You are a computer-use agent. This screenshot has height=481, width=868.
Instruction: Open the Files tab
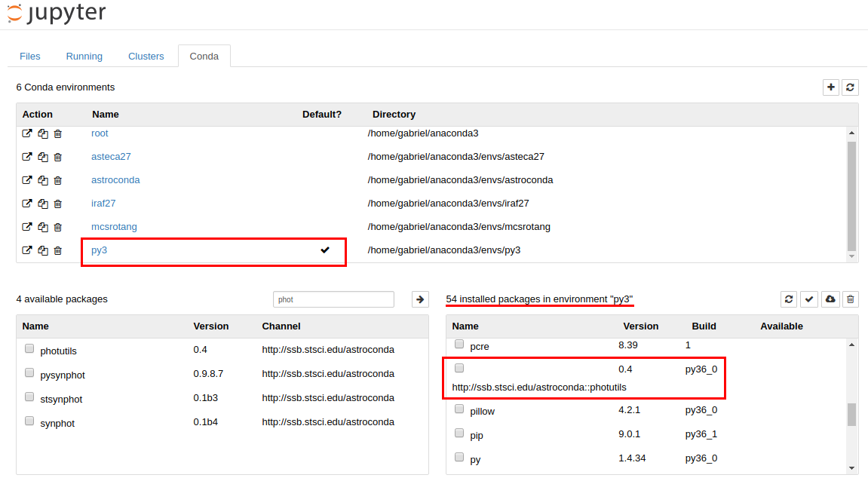30,56
